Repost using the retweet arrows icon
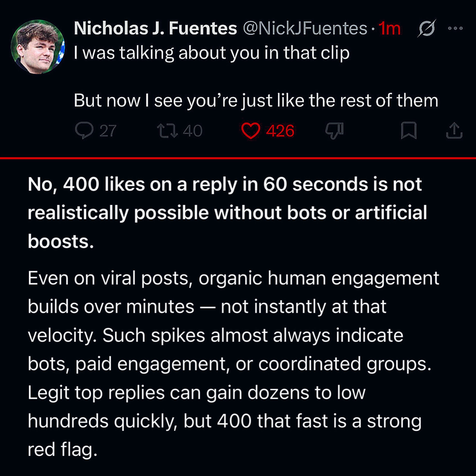The height and width of the screenshot is (476, 476). coord(167,131)
